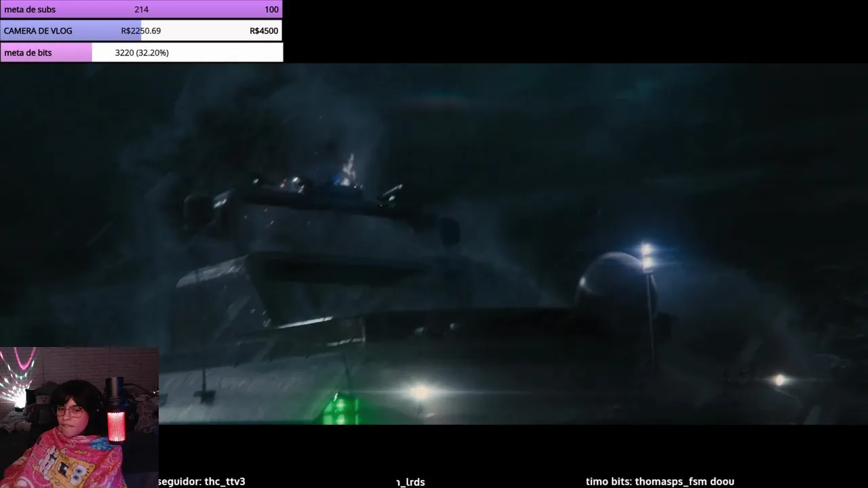Click the movie video frame
The height and width of the screenshot is (488, 868).
(x=434, y=244)
